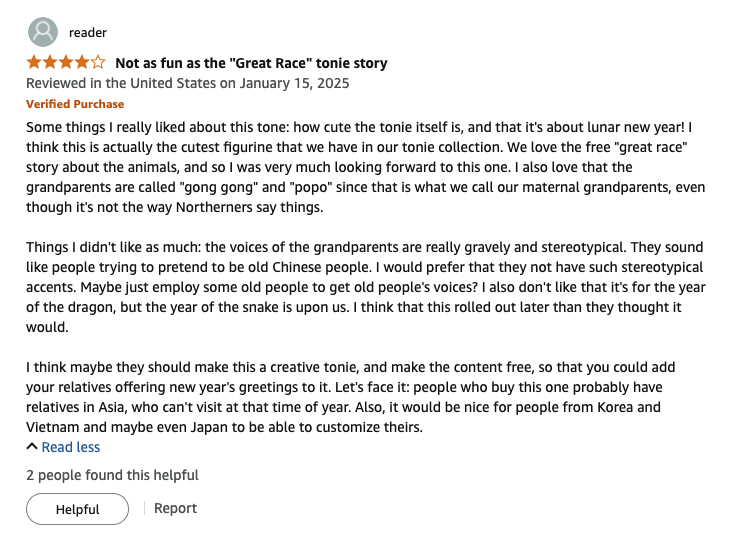Screen dimensions: 745x536
Task: Click the "Read less" link
Action: (70, 447)
